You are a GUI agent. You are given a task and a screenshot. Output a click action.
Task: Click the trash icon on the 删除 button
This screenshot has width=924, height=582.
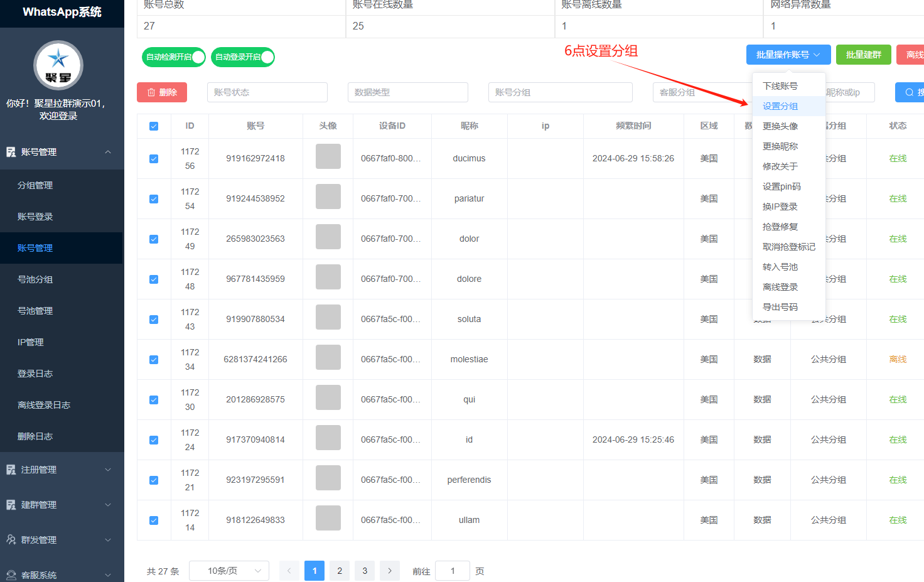tap(149, 92)
